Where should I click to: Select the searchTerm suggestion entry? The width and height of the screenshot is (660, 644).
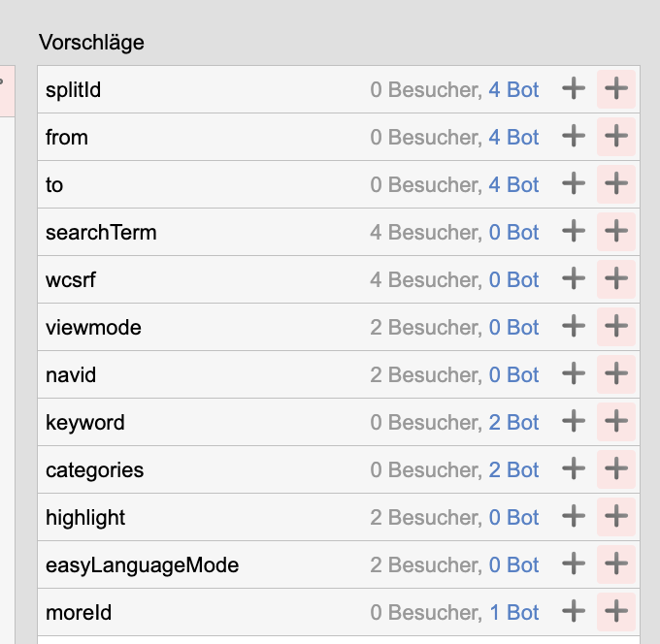[x=339, y=232]
